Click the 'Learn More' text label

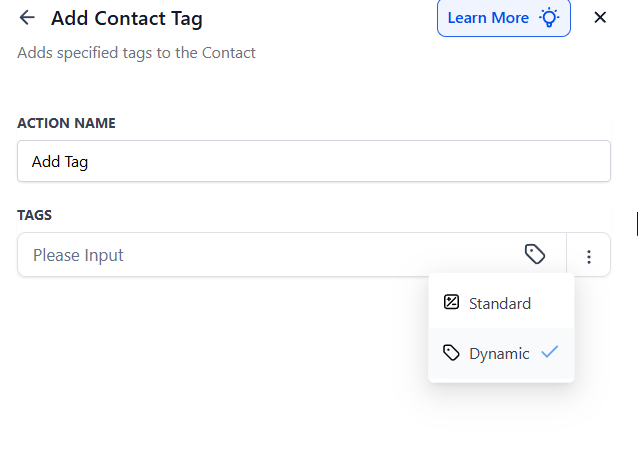tap(488, 18)
